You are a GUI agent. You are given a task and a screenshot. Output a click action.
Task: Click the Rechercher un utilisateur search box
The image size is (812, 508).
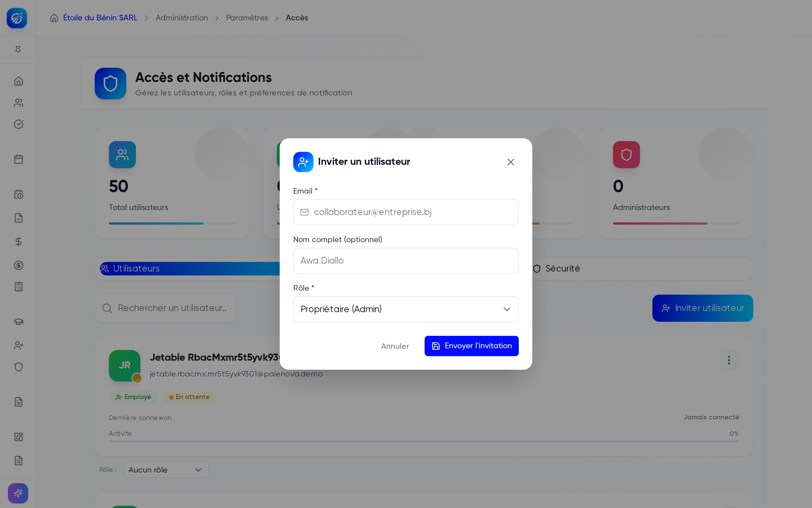tap(166, 308)
